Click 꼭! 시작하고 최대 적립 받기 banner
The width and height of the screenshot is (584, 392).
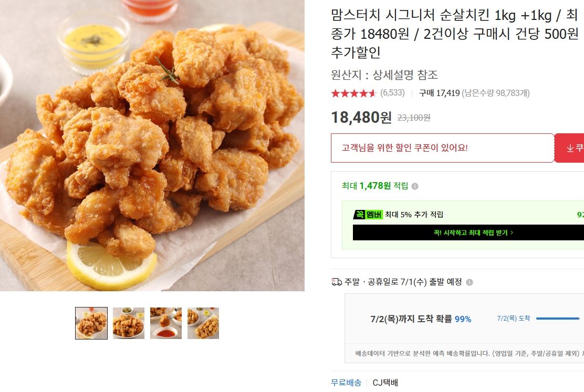point(468,232)
